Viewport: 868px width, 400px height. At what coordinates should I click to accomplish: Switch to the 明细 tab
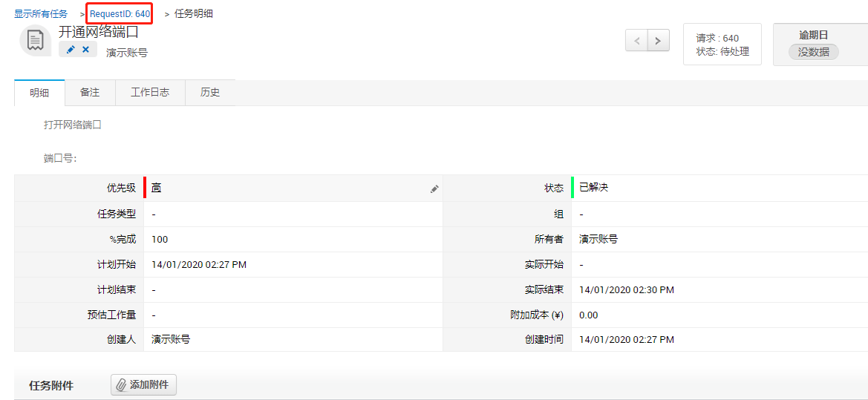tap(39, 93)
